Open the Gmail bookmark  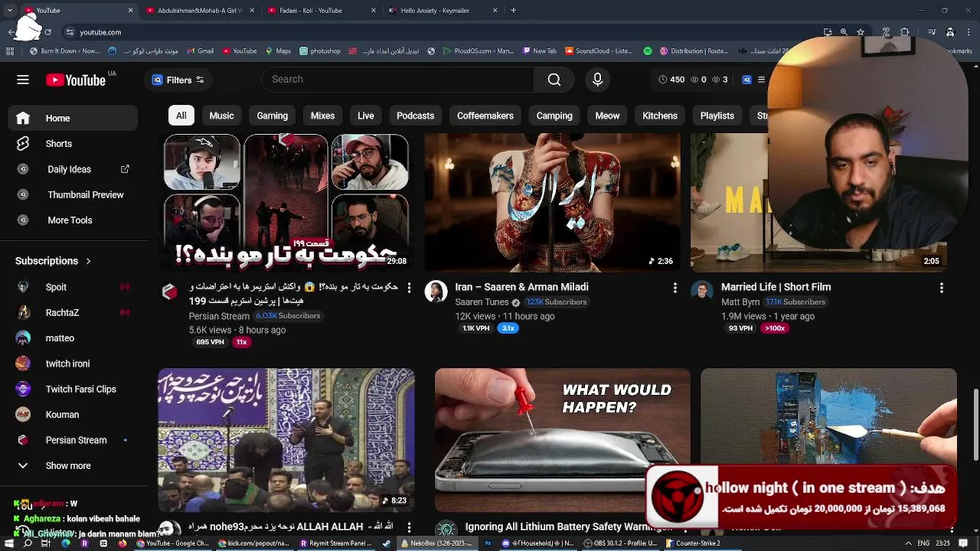(200, 51)
